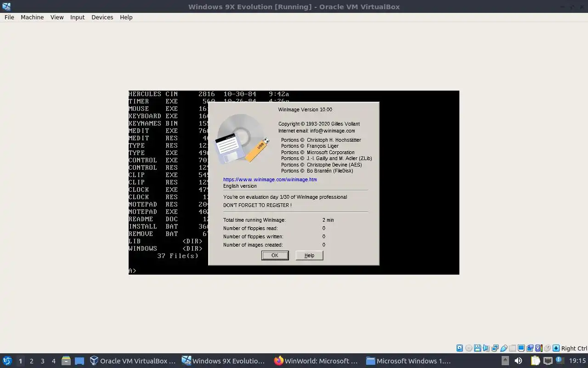Click the info@winimage.com email text
The height and width of the screenshot is (368, 588).
pyautogui.click(x=333, y=131)
